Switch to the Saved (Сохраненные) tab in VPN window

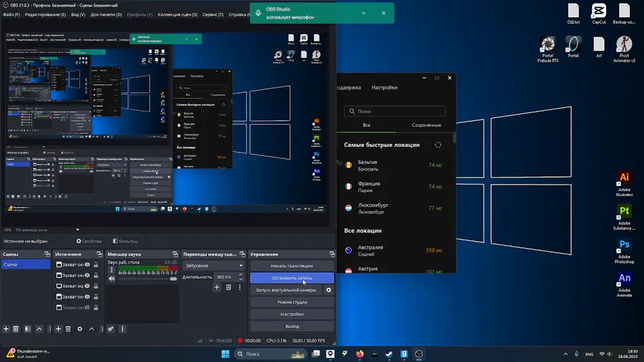[426, 125]
